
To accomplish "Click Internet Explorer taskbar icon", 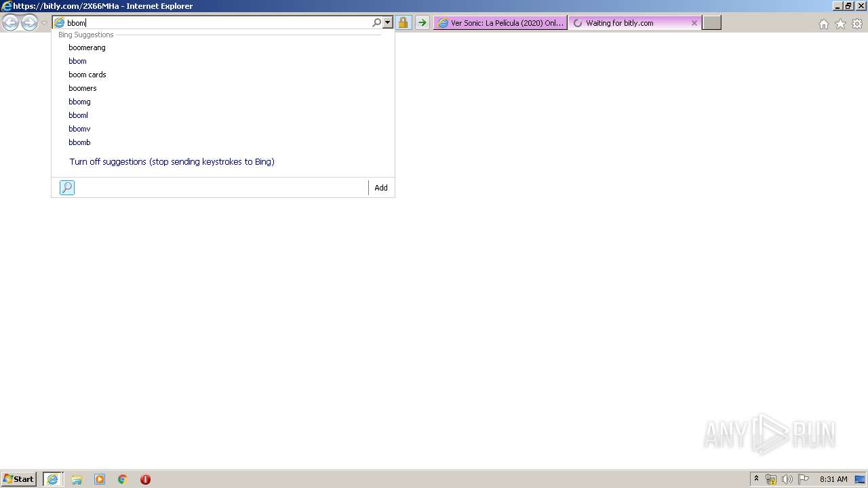I will coord(53,479).
